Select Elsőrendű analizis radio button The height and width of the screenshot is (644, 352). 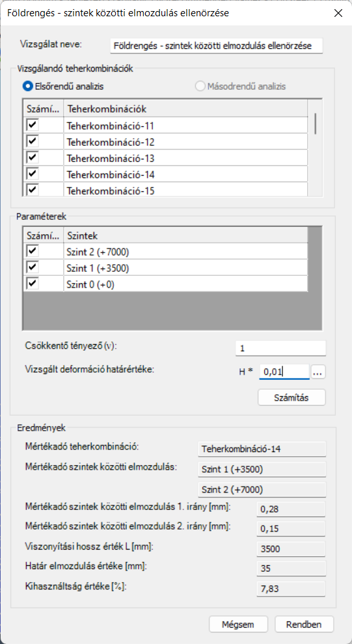point(29,87)
